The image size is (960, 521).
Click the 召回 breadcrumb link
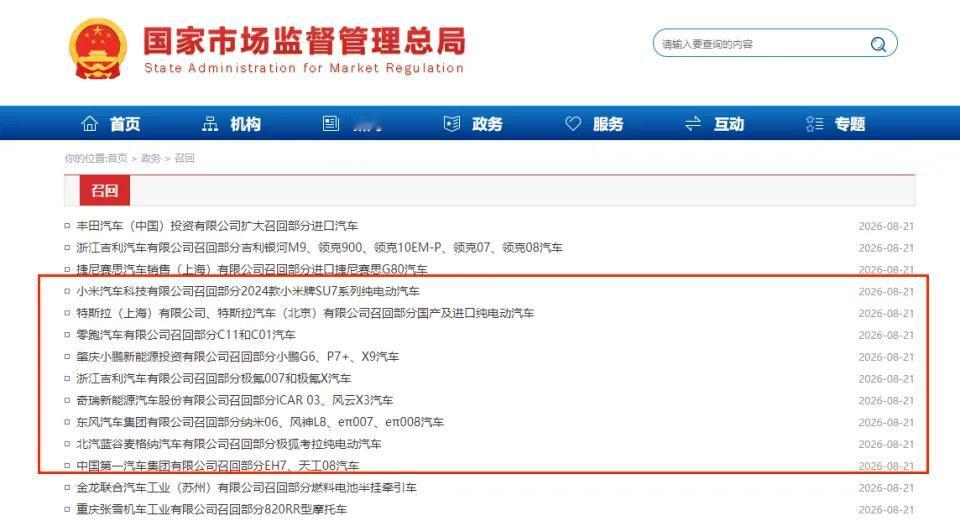[x=184, y=158]
